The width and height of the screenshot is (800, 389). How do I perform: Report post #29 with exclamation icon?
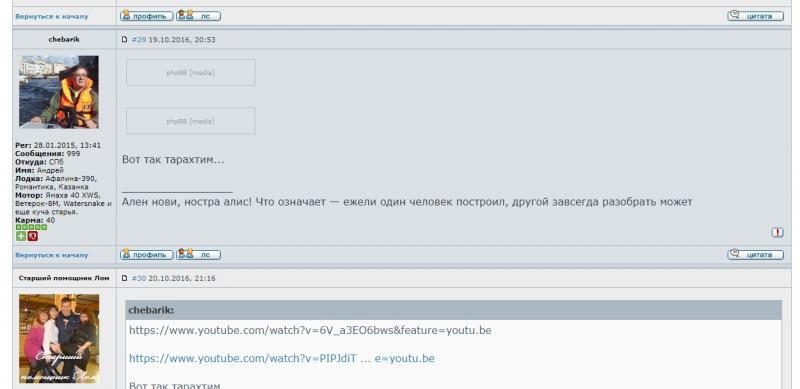pyautogui.click(x=777, y=233)
